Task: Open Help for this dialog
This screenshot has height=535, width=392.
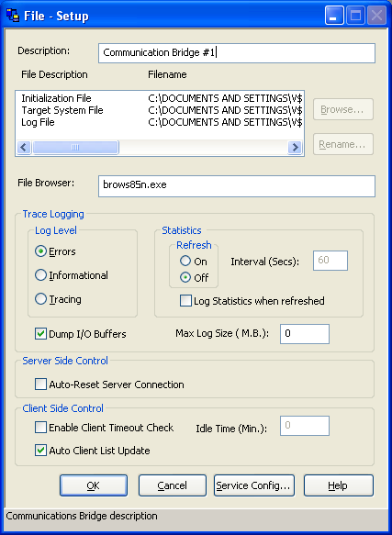Action: (339, 485)
